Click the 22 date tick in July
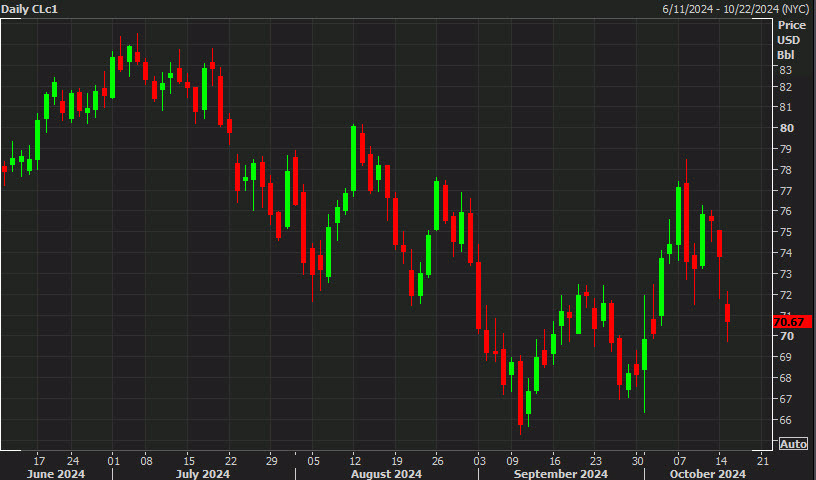Screen dimensions: 816x480 pyautogui.click(x=231, y=461)
